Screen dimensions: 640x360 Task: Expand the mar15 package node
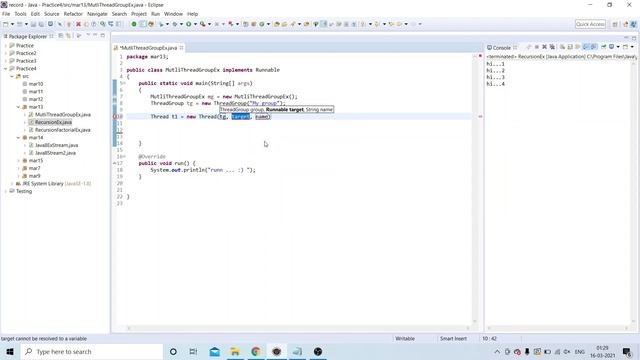[18, 160]
